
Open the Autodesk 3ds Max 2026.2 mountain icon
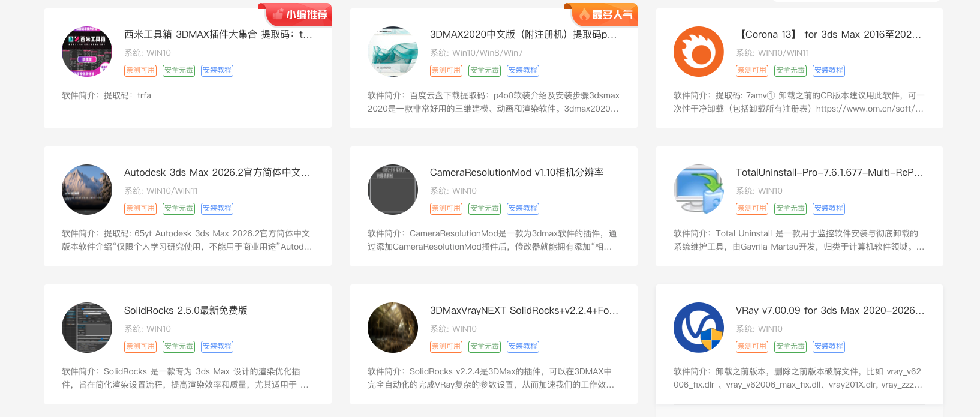[87, 190]
